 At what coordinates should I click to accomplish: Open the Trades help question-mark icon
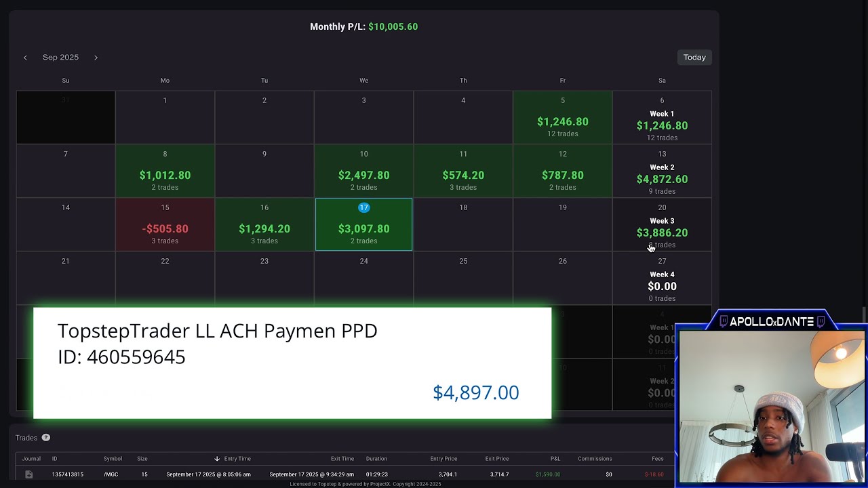[x=45, y=438]
